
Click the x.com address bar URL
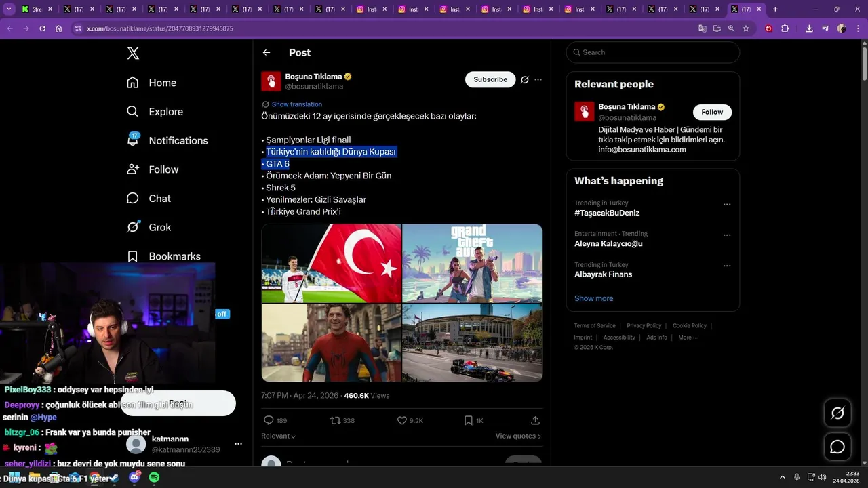click(160, 28)
